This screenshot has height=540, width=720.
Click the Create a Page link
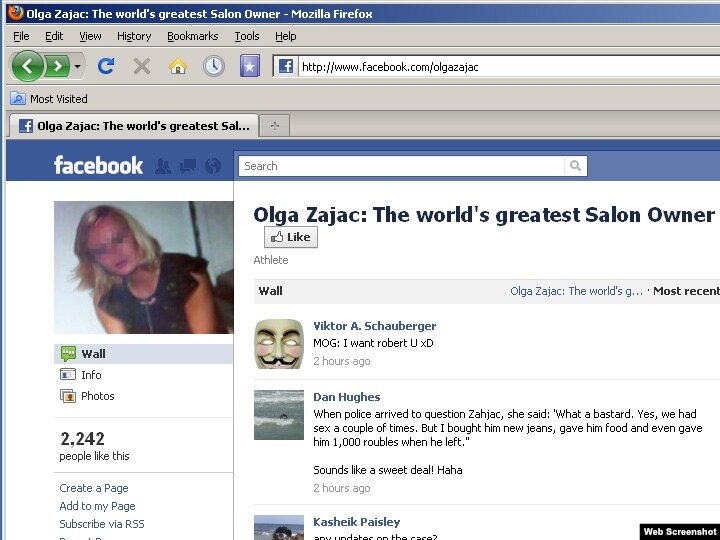point(94,488)
